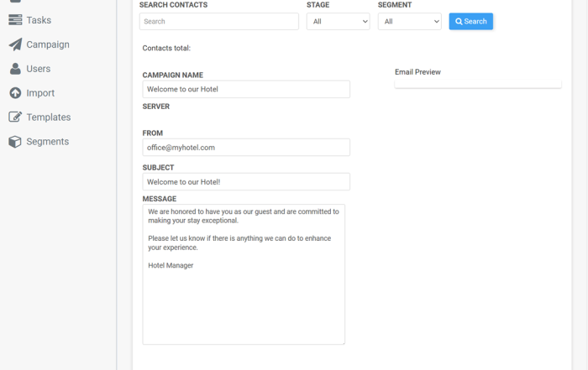Click the Templates edit pencil icon

point(15,117)
